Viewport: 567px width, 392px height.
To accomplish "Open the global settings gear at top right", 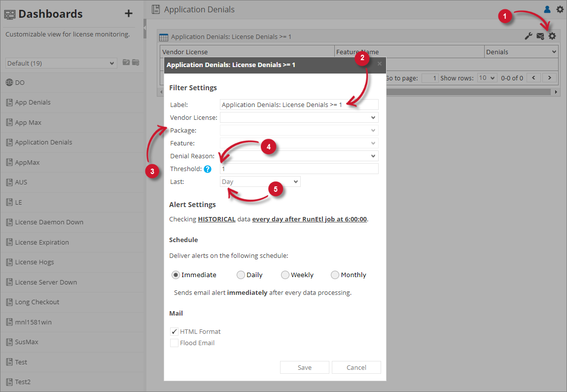I will point(560,9).
